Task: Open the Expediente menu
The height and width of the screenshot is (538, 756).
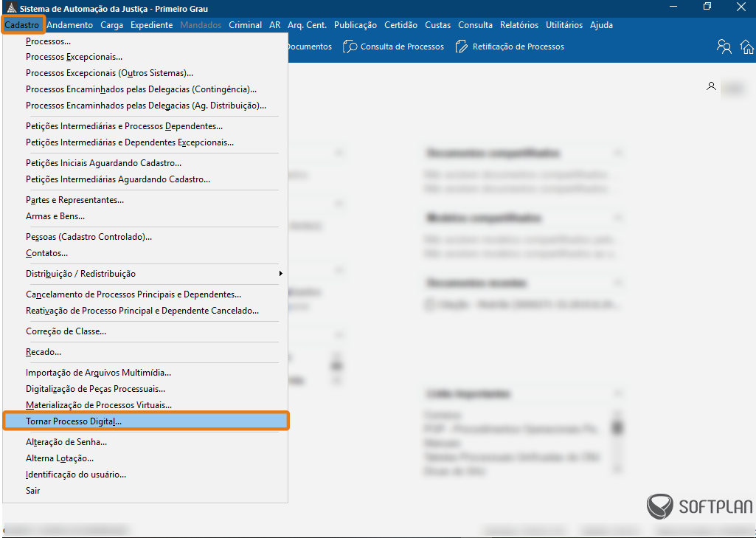Action: click(x=151, y=24)
